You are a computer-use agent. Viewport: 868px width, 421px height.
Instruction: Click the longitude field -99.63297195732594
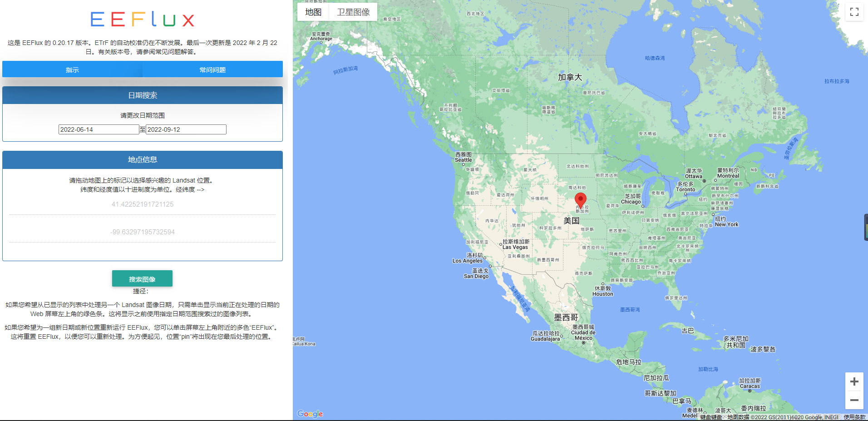143,232
